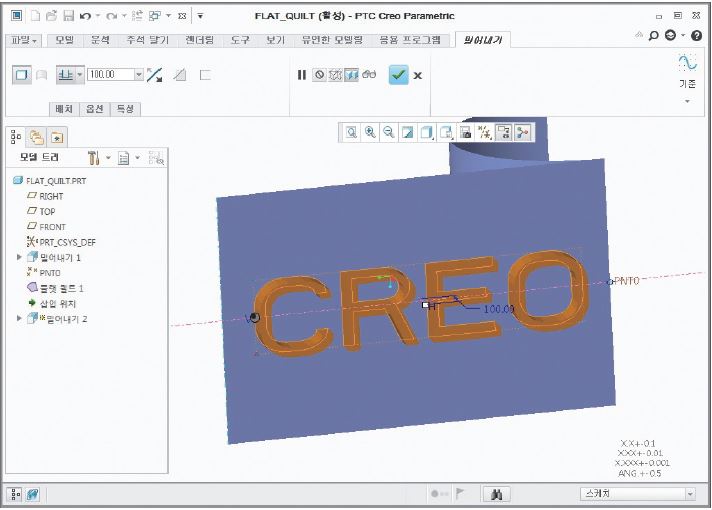
Task: Select FLAT_QUILT.PRT in model tree
Action: pyautogui.click(x=56, y=181)
